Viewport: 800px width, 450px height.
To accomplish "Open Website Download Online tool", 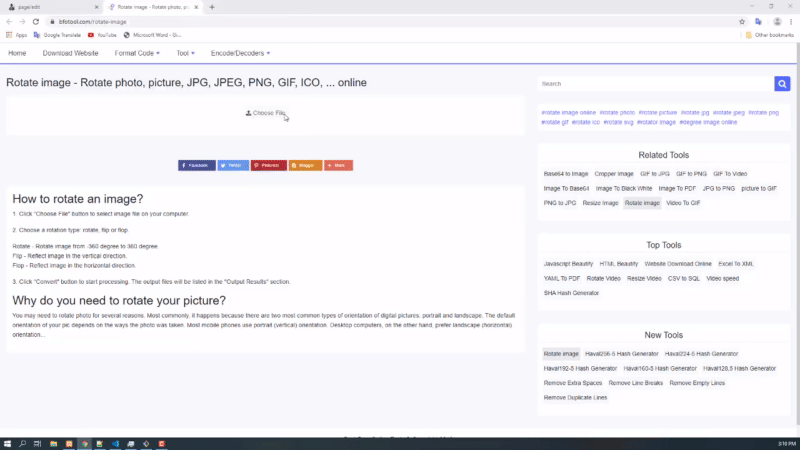I will [678, 264].
